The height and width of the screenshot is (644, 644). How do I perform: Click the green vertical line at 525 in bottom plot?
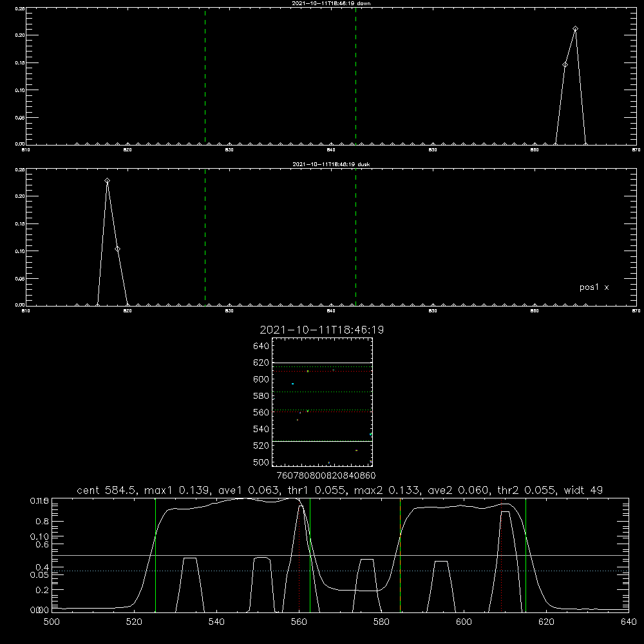155,555
